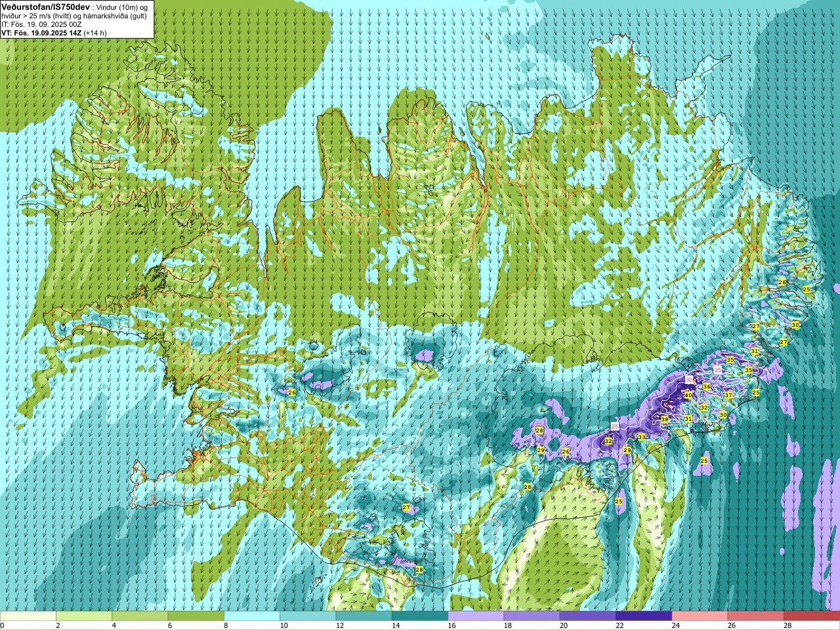This screenshot has height=630, width=840.
Task: Click the 12–14 m/s teal legend swatch
Action: pyautogui.click(x=364, y=616)
